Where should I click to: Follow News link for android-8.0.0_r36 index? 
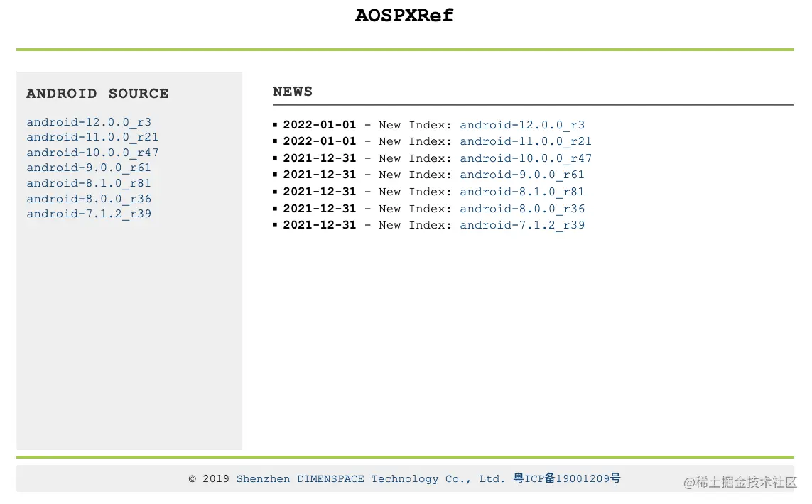[522, 209]
